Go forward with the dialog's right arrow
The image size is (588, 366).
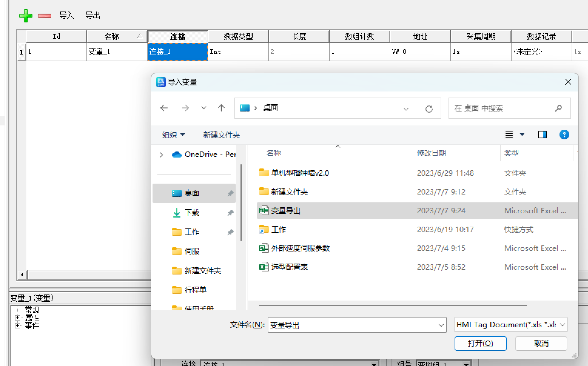click(x=185, y=108)
